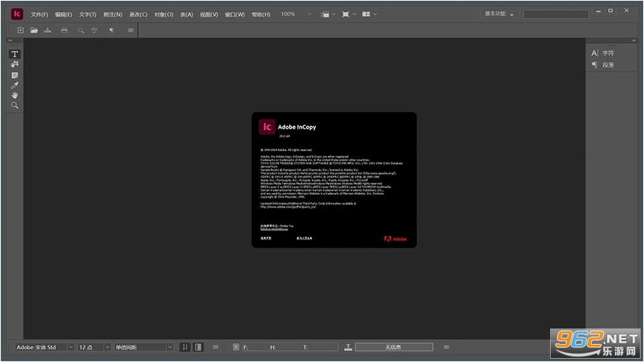
Task: Toggle Show Hidden Characters pilcrow icon
Action: pos(111,30)
